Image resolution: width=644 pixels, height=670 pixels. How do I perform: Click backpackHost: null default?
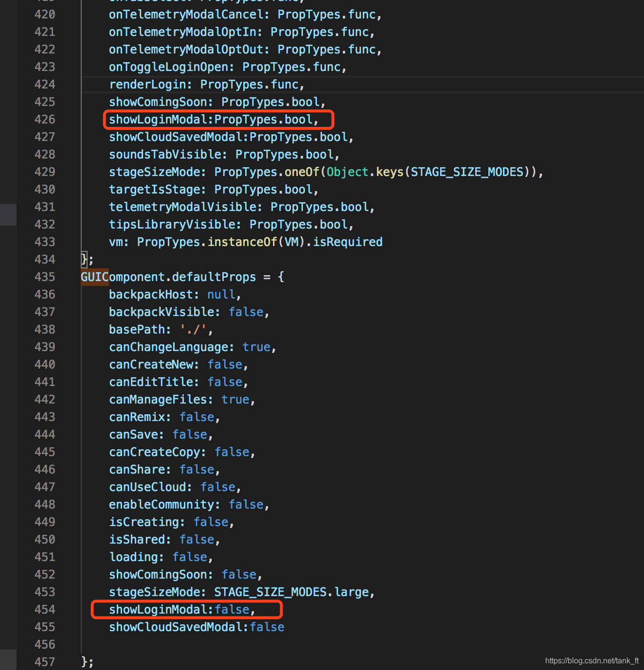tap(175, 295)
